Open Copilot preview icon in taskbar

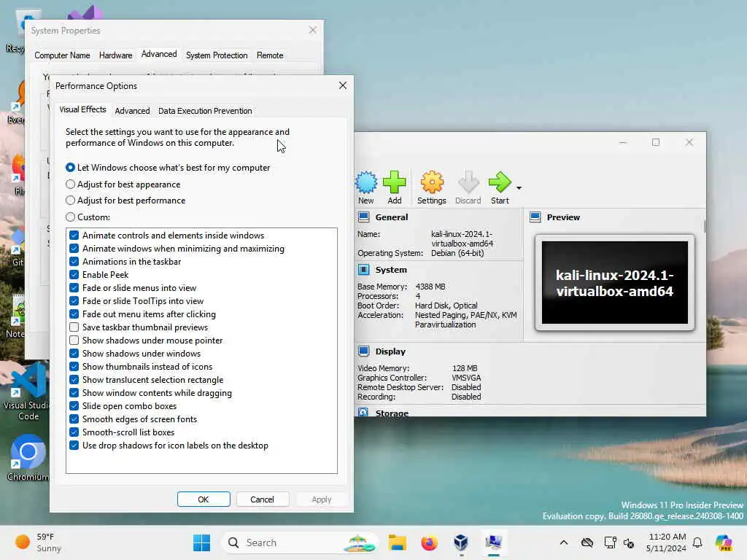724,542
